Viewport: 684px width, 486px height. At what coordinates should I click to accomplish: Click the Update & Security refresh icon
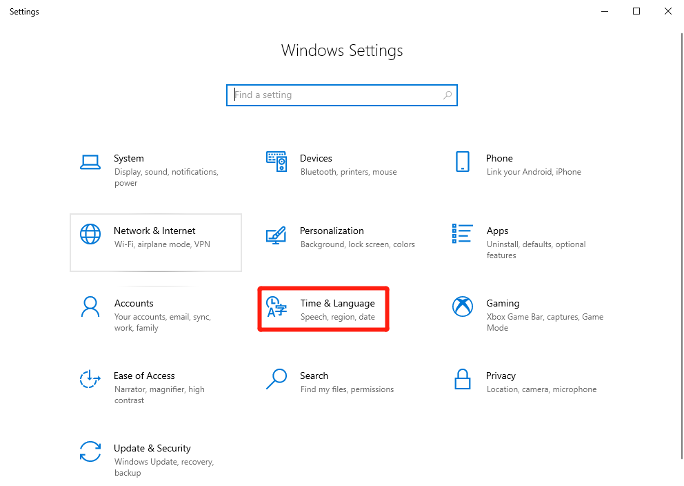coord(90,452)
